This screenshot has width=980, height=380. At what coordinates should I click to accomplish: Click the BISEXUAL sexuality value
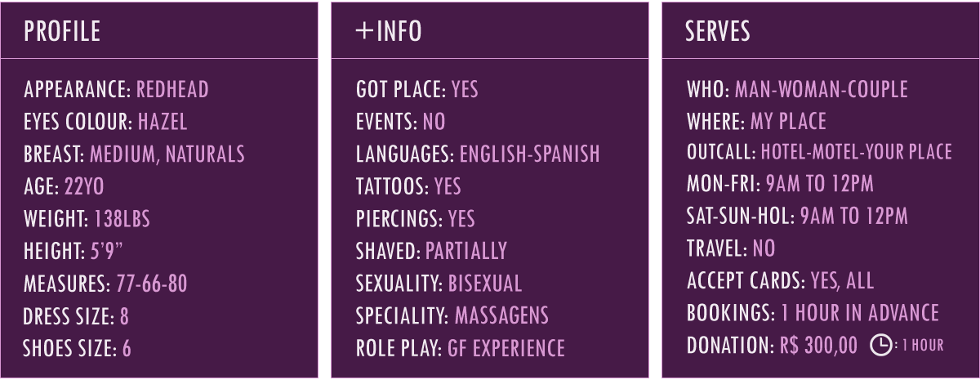click(x=484, y=284)
